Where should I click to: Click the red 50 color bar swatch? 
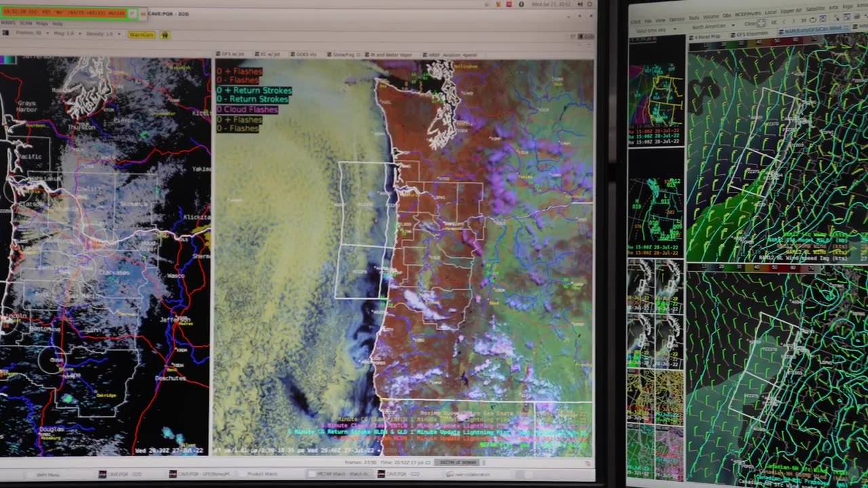[x=777, y=41]
